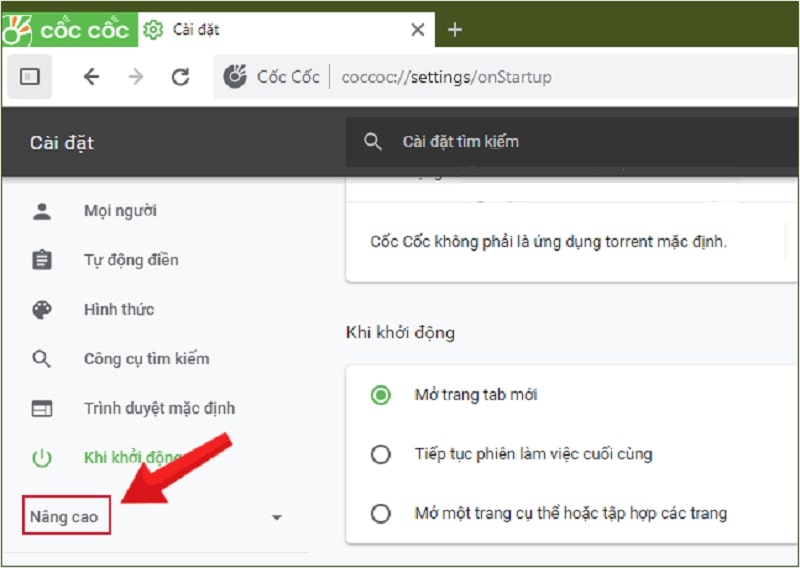
Task: Click the Khi khởi động power icon
Action: [x=42, y=458]
